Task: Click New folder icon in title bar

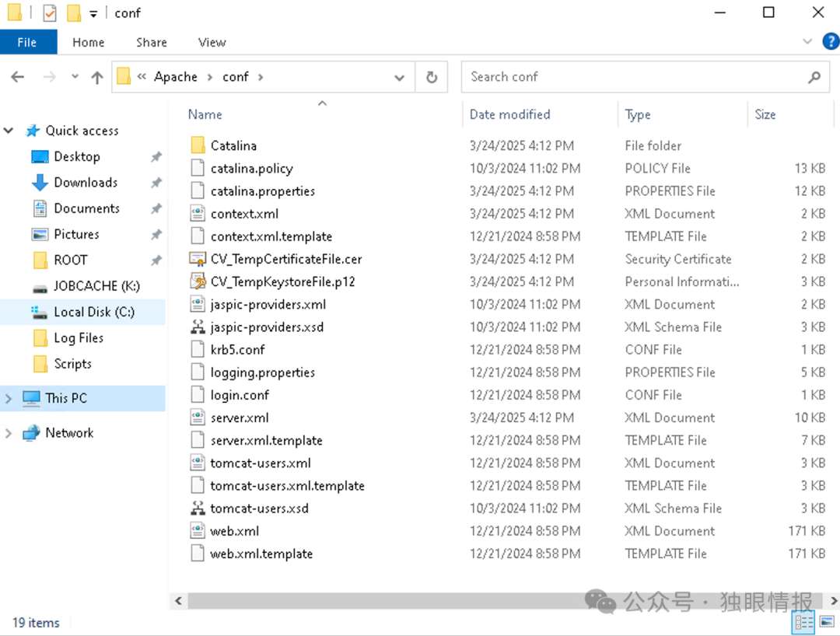Action: (74, 12)
